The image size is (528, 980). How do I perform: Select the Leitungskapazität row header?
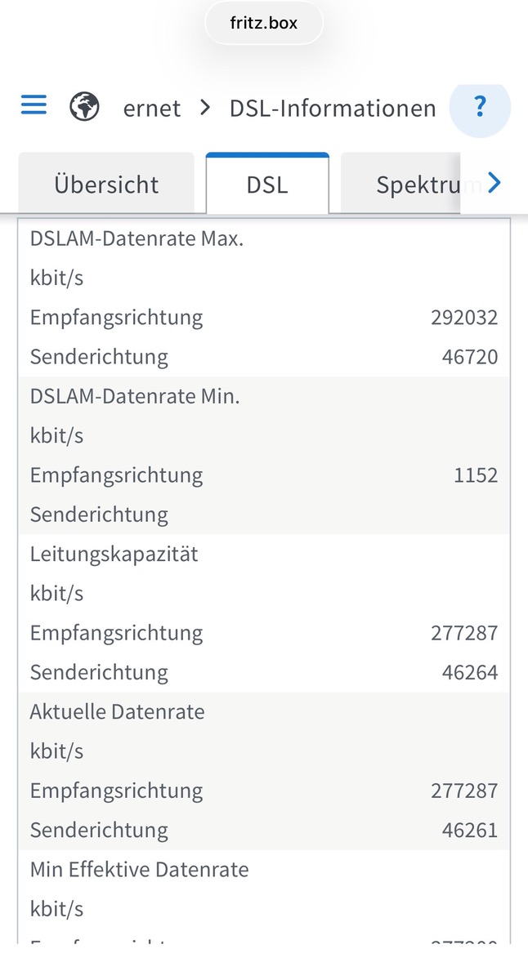[114, 555]
